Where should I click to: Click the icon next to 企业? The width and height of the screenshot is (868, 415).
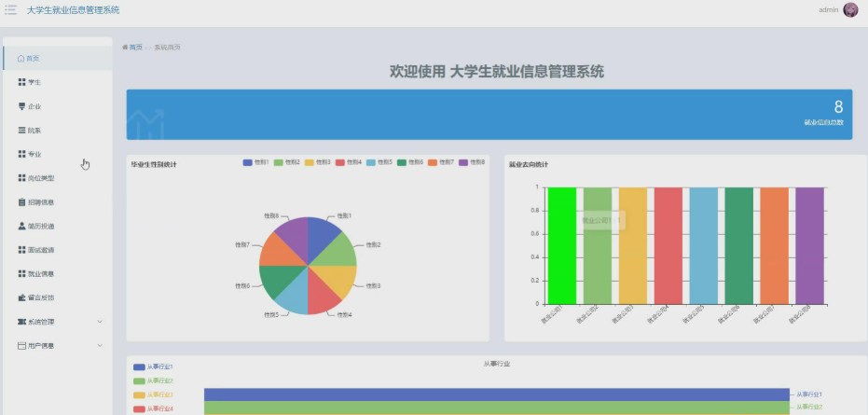pos(21,106)
